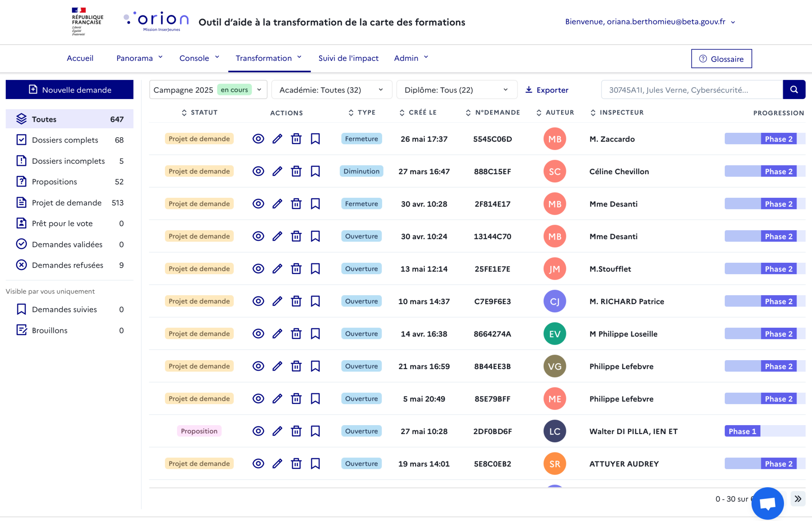Delete request 5545C06D with trash icon
Image resolution: width=812 pixels, height=521 pixels.
tap(296, 139)
